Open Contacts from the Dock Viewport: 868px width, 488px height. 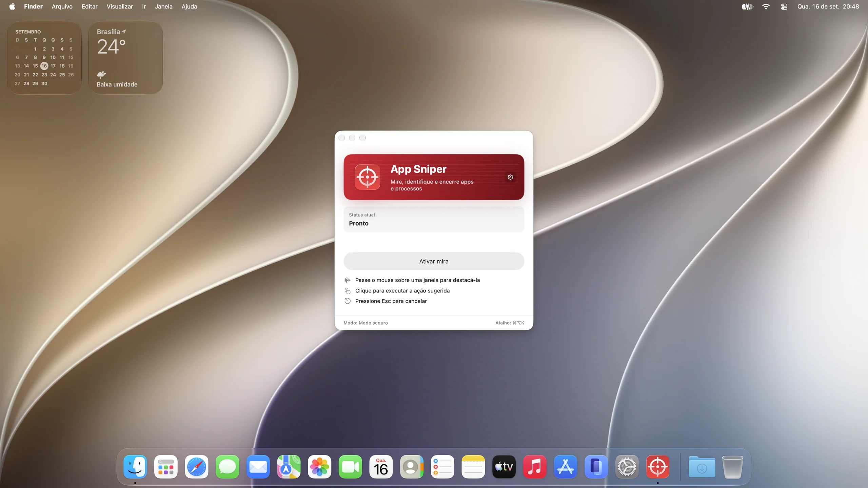tap(412, 467)
